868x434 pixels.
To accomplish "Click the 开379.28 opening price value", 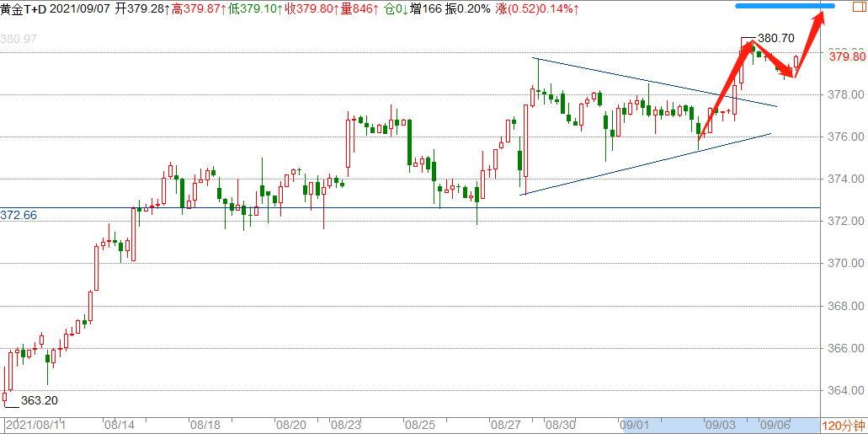I will tap(141, 9).
